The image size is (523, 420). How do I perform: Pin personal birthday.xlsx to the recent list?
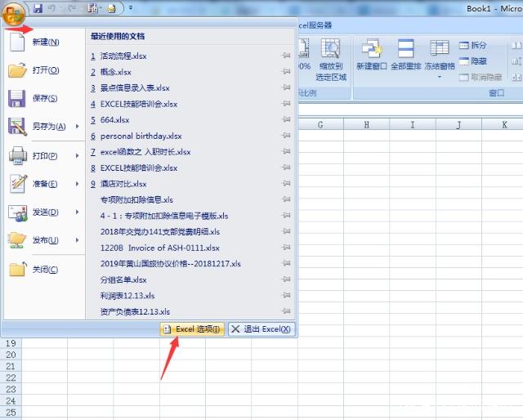pyautogui.click(x=286, y=135)
